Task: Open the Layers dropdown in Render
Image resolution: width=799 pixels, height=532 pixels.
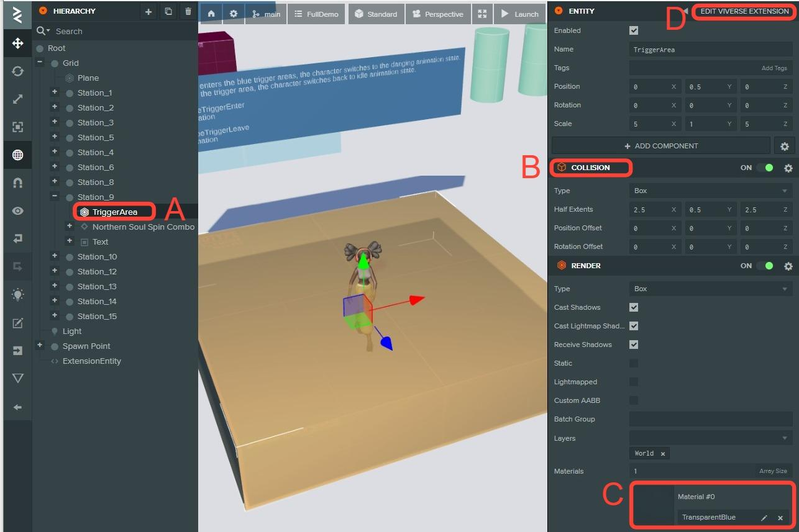Action: (710, 438)
